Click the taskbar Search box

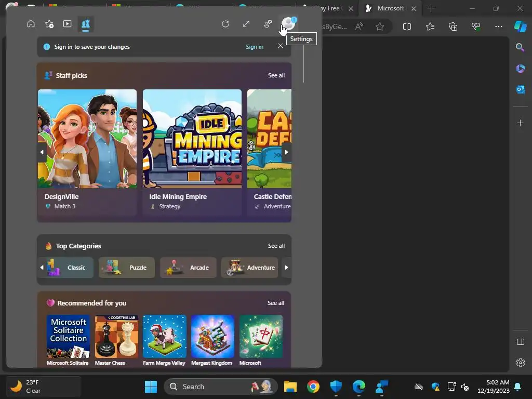pyautogui.click(x=220, y=387)
